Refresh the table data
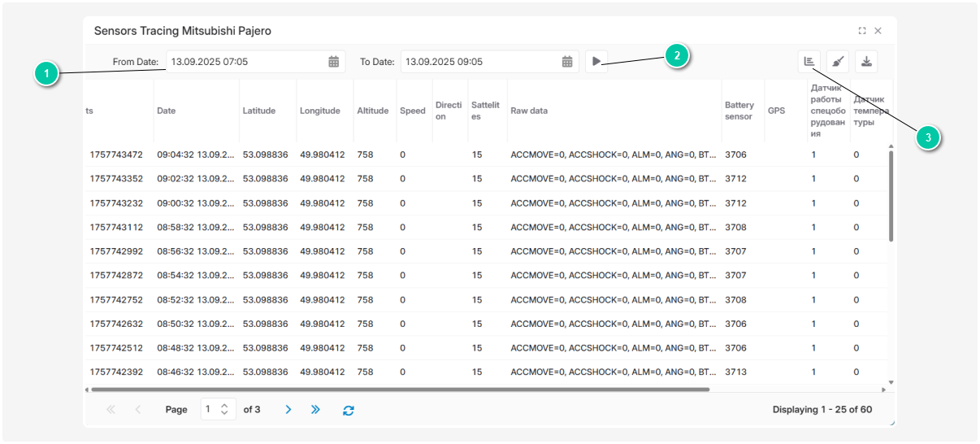The width and height of the screenshot is (980, 444). tap(349, 410)
